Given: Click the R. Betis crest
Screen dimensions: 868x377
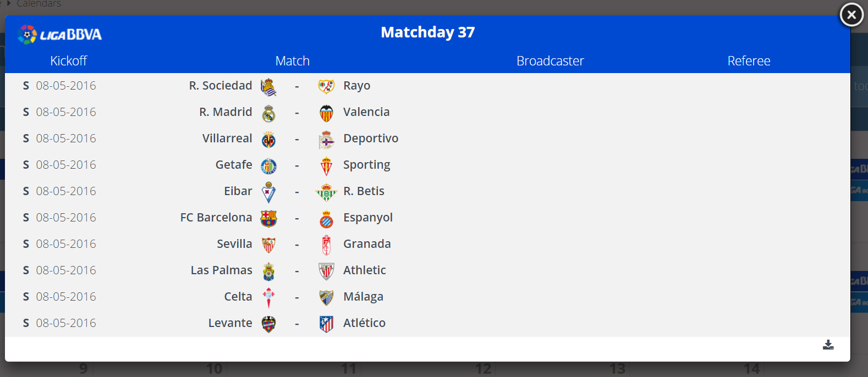Looking at the screenshot, I should point(326,192).
